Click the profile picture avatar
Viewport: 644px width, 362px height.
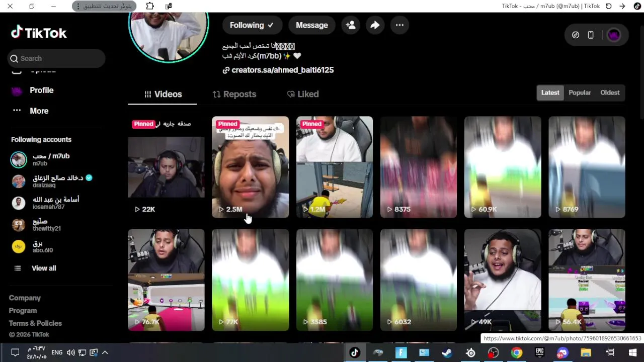click(169, 38)
